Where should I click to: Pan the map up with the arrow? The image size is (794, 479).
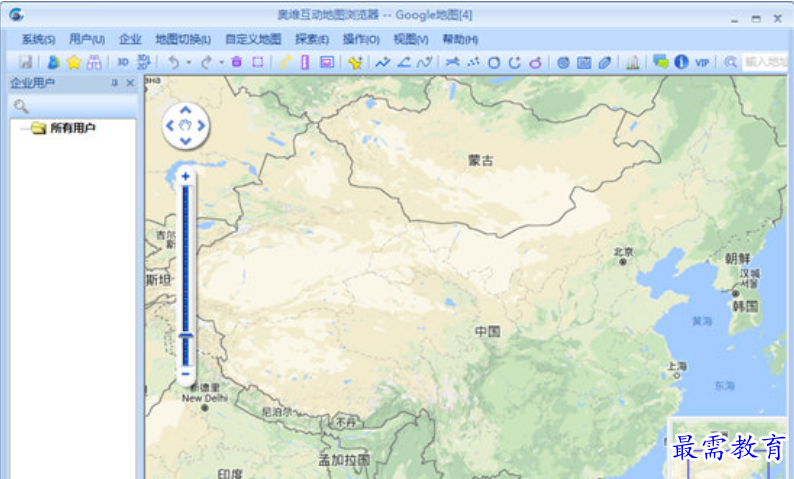[x=185, y=110]
